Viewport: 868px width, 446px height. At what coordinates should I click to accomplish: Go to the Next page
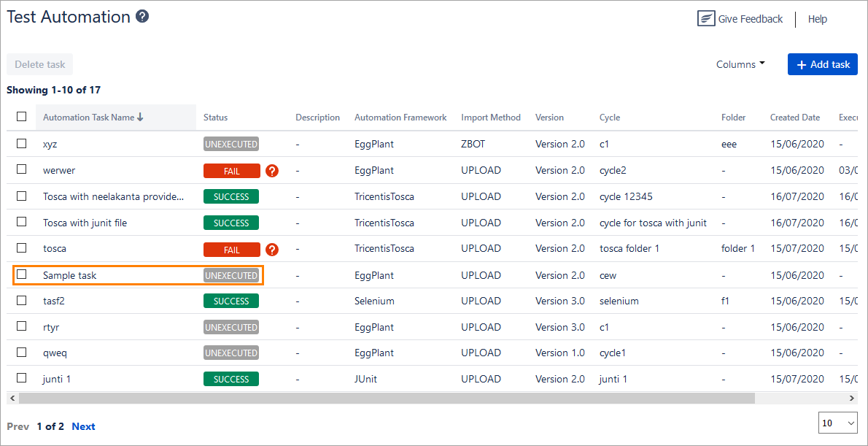click(83, 426)
